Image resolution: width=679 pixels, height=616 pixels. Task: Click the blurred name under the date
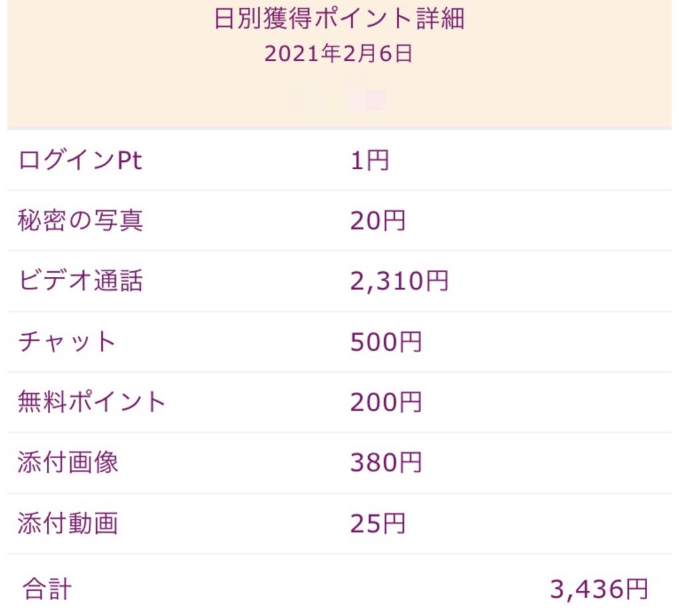(x=338, y=98)
